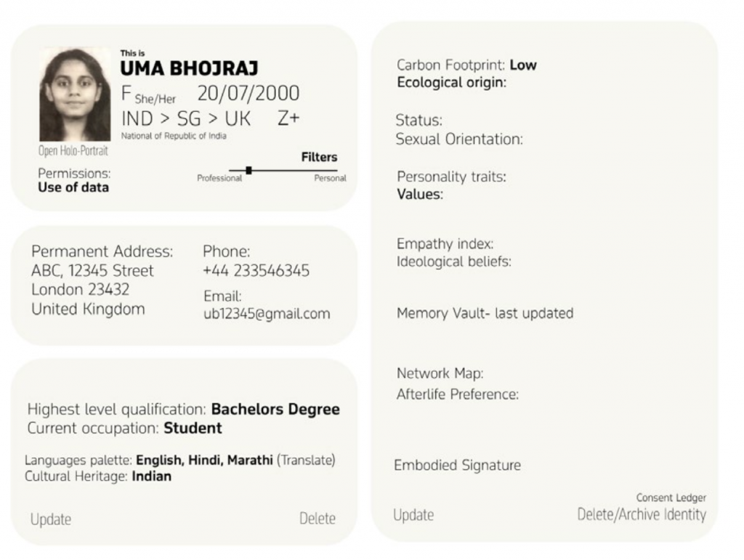This screenshot has width=744, height=560.
Task: Click the Translate link beside languages
Action: tap(306, 460)
